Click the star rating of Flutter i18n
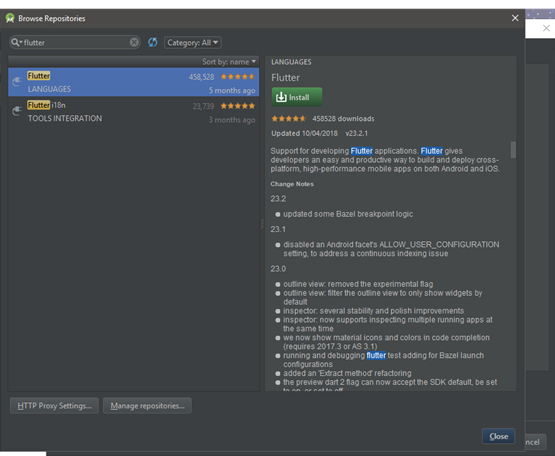 point(238,106)
